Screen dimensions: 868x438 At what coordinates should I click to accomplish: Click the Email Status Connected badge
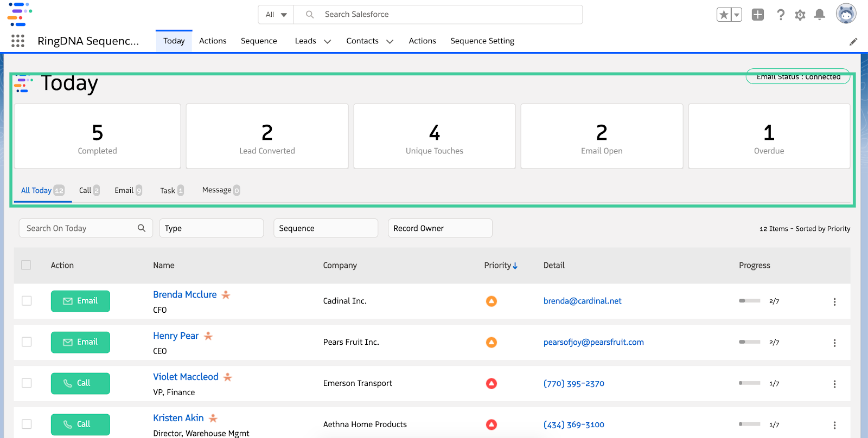(x=798, y=76)
